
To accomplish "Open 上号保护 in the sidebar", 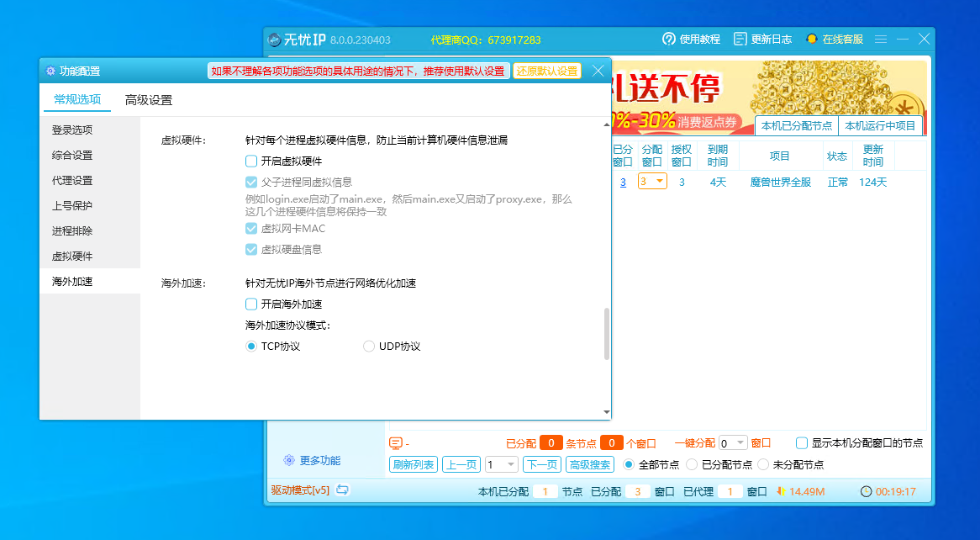I will [x=90, y=205].
